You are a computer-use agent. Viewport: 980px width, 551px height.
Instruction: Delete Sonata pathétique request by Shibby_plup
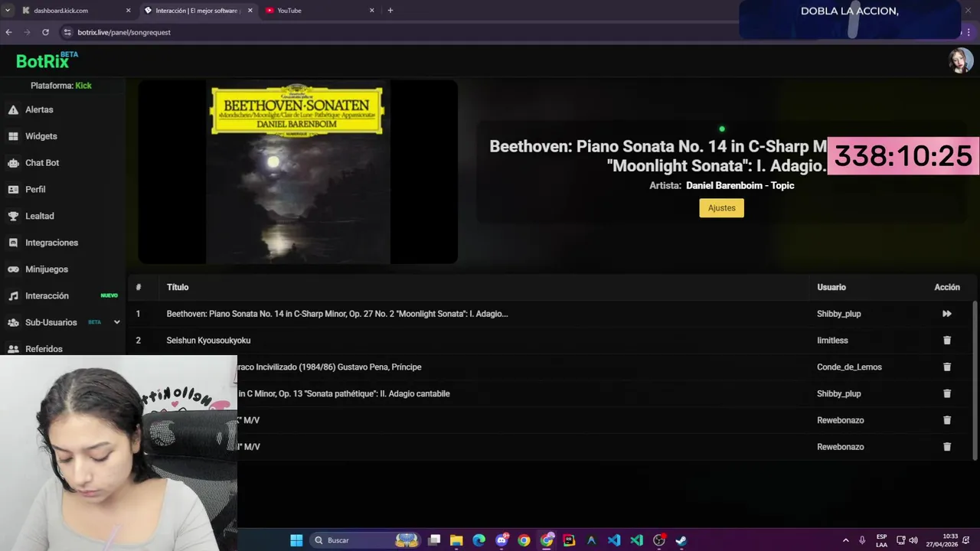(946, 393)
